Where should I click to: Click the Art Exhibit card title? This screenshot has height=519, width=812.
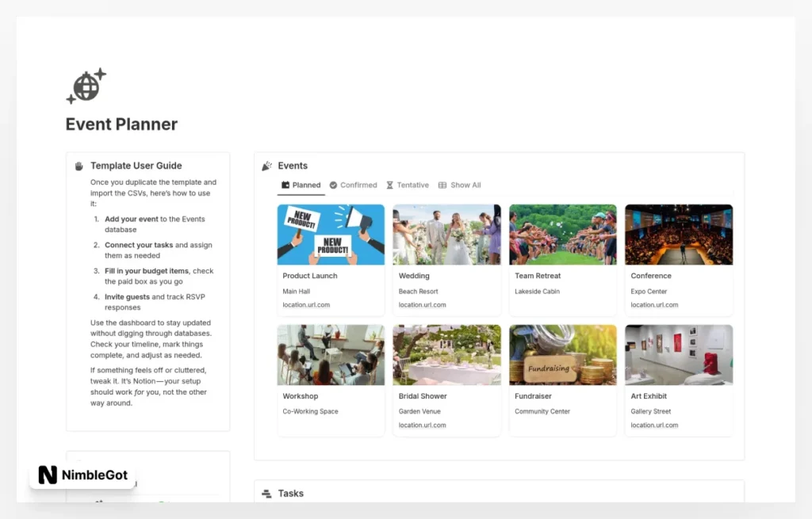click(649, 396)
